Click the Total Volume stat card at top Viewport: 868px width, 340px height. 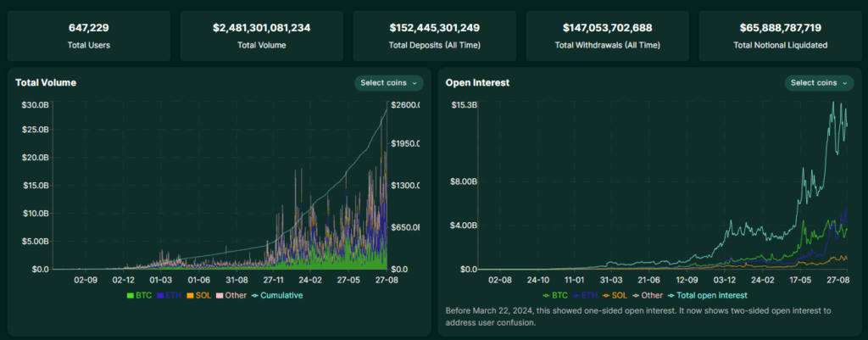261,36
